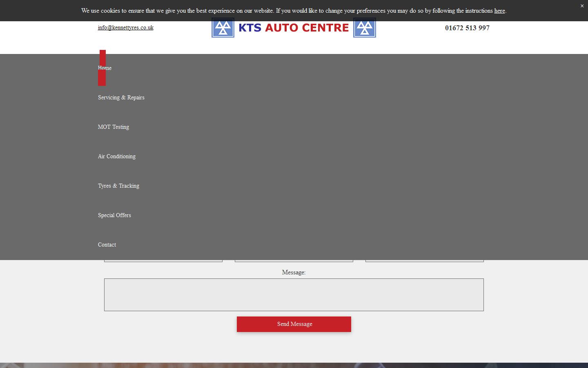Dismiss the cookie notice with the X
Image resolution: width=588 pixels, height=368 pixels.
[582, 6]
